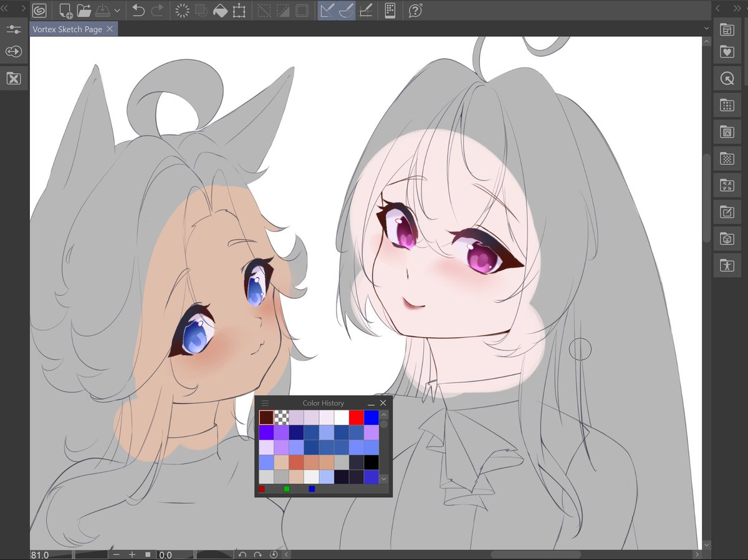This screenshot has width=748, height=560.
Task: Save the document with the Save icon
Action: click(103, 10)
